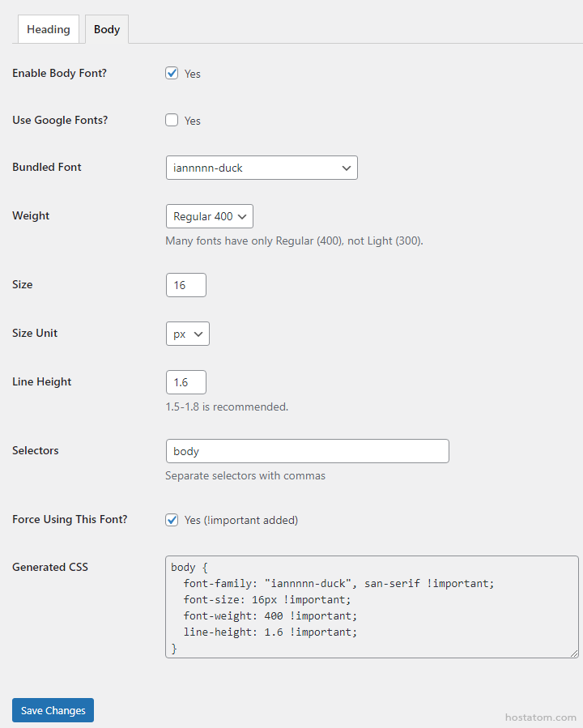Click the Yes label beside Use Google Fonts

tap(193, 121)
